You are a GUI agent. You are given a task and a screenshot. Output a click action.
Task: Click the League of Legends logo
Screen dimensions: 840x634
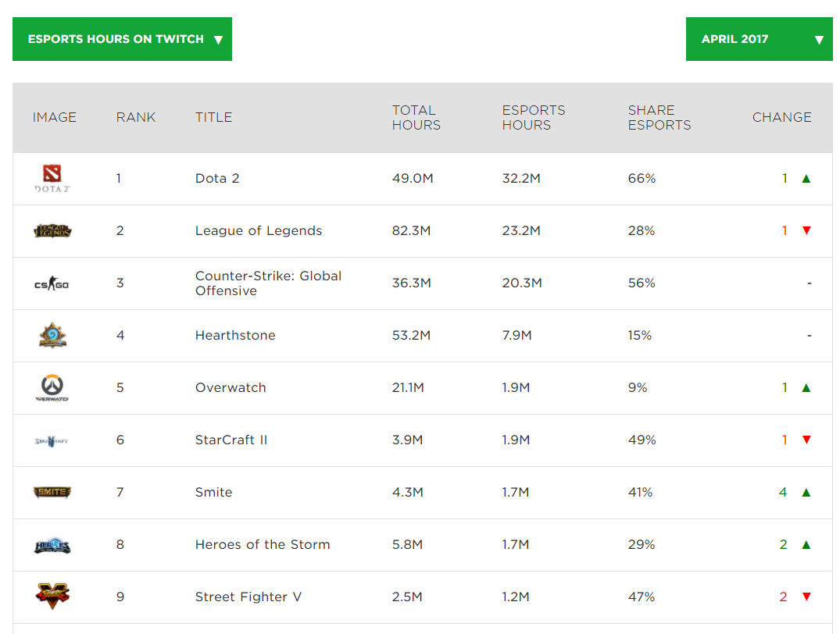tap(52, 231)
